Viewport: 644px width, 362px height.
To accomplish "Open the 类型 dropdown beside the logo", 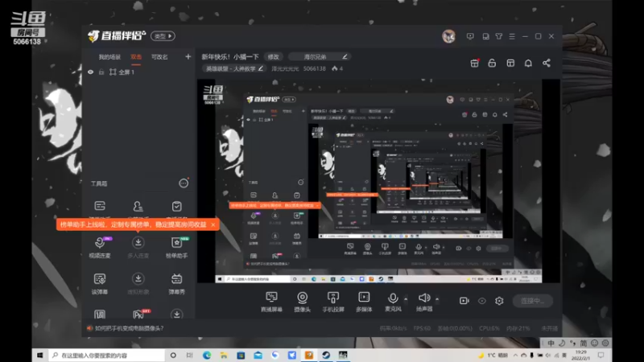I will pyautogui.click(x=163, y=36).
